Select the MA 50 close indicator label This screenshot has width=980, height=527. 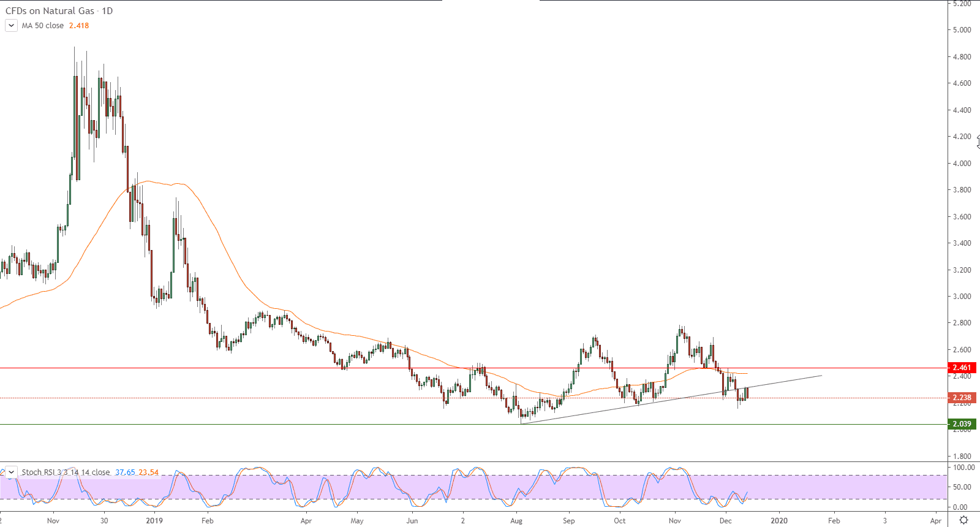(43, 26)
